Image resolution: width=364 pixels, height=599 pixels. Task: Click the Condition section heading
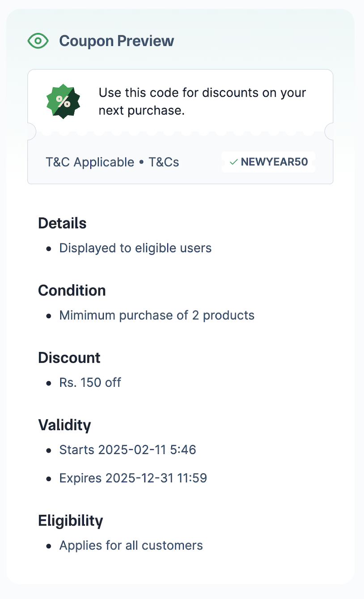click(72, 290)
